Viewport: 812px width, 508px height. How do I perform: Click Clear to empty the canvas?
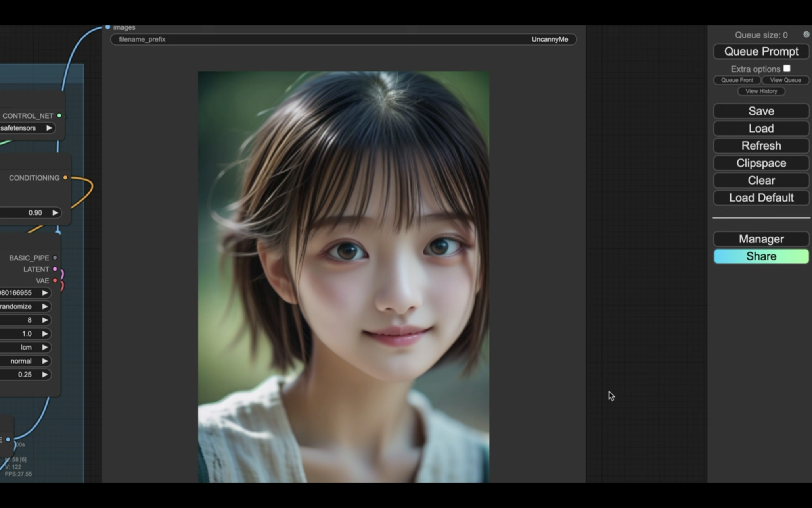coord(760,180)
